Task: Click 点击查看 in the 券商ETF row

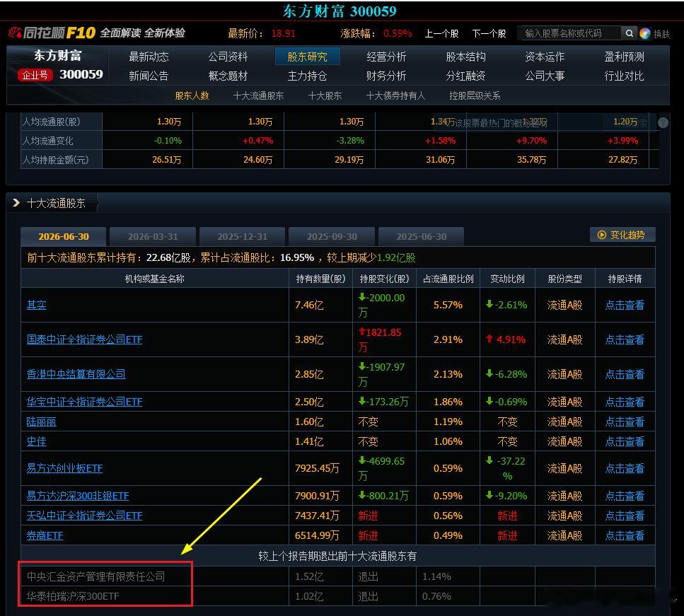Action: point(625,535)
